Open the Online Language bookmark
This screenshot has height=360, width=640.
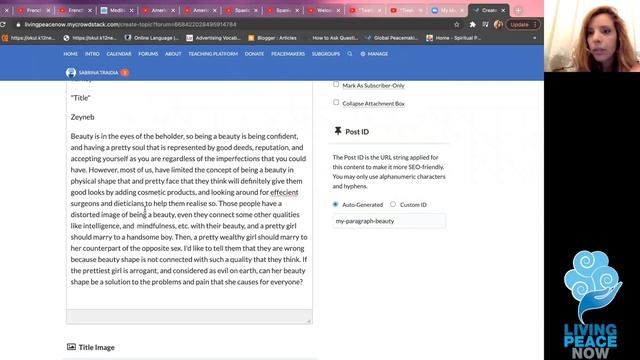point(152,38)
